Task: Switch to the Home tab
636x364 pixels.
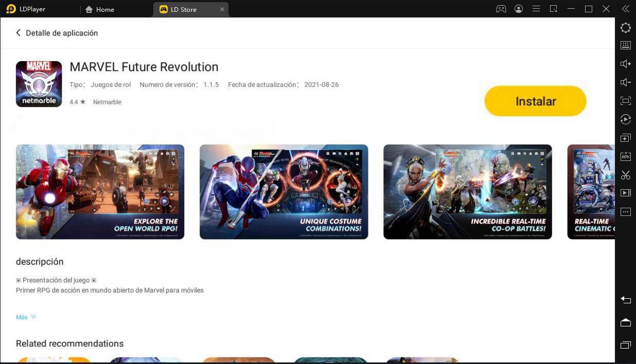Action: (99, 9)
